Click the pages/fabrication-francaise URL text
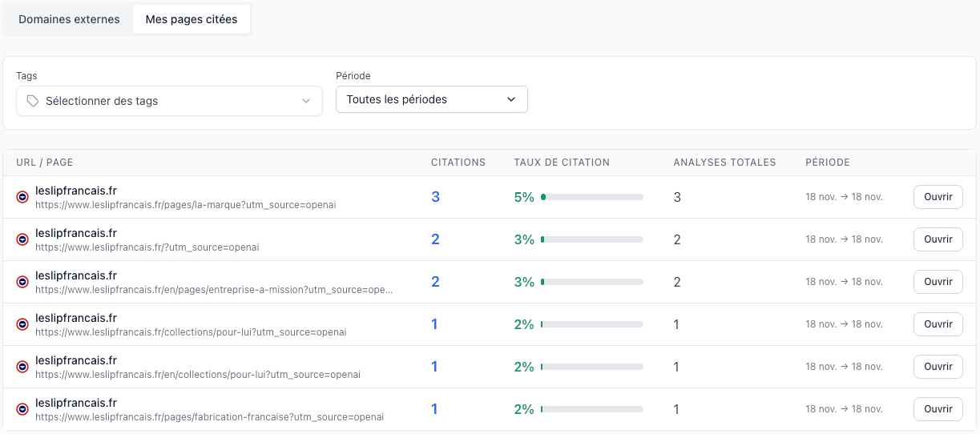 [x=210, y=417]
